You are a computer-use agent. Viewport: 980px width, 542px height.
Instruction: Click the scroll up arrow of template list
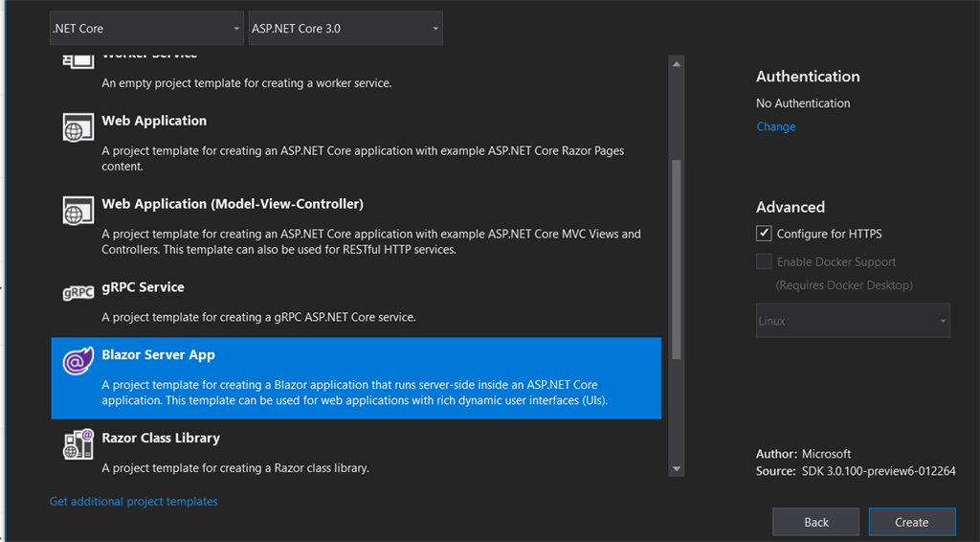pyautogui.click(x=677, y=64)
